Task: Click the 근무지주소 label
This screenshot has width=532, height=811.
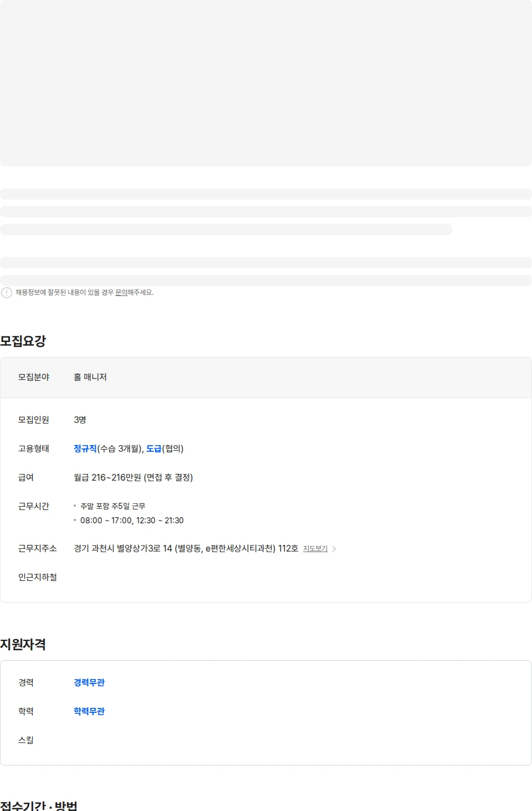Action: 38,548
